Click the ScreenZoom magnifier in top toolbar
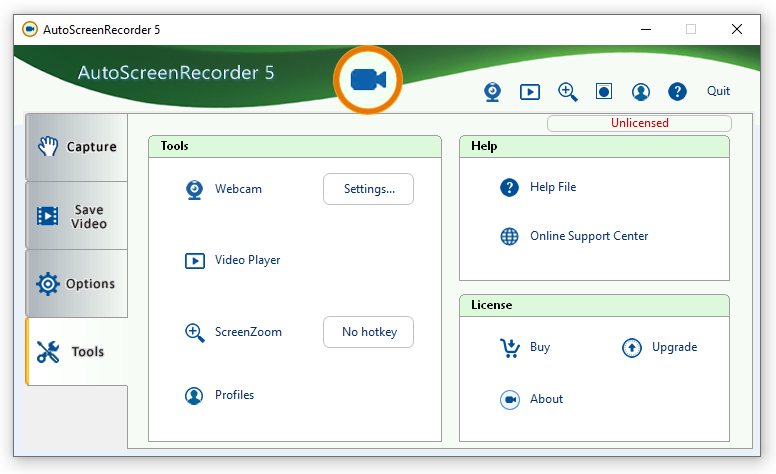Image resolution: width=776 pixels, height=474 pixels. click(567, 92)
